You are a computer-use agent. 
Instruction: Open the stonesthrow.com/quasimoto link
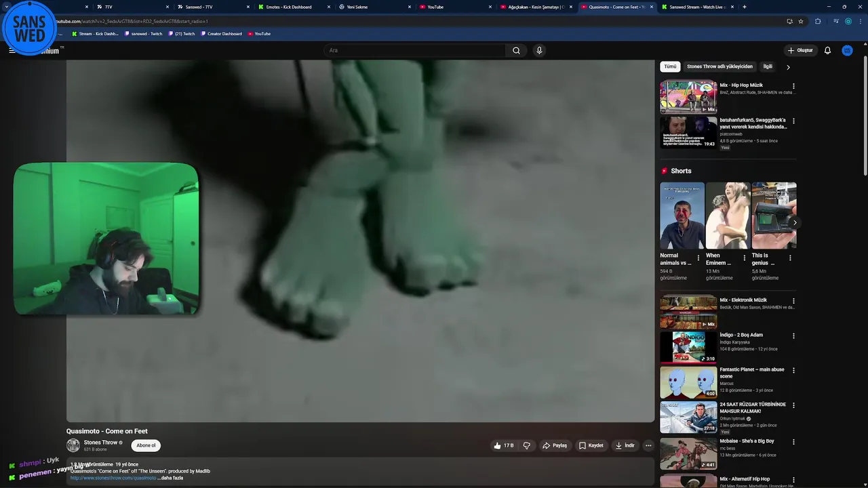pyautogui.click(x=113, y=478)
